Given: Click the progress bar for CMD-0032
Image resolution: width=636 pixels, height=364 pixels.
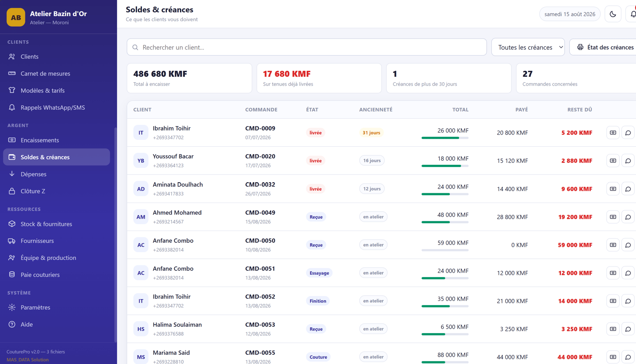Looking at the screenshot, I should (445, 194).
